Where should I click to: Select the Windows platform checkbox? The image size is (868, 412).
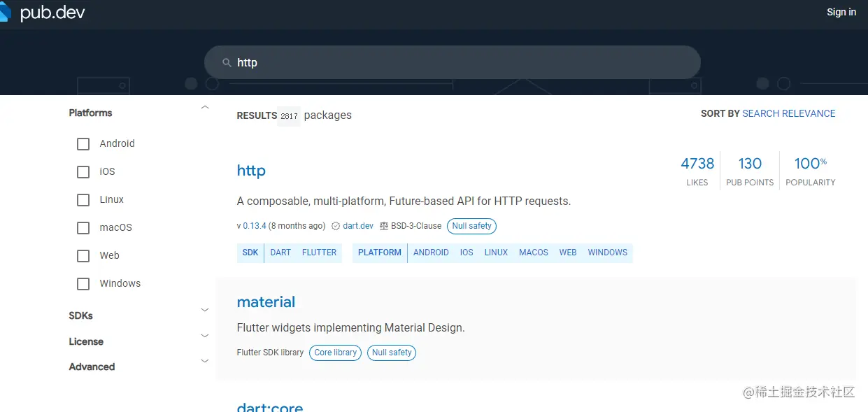pyautogui.click(x=83, y=284)
